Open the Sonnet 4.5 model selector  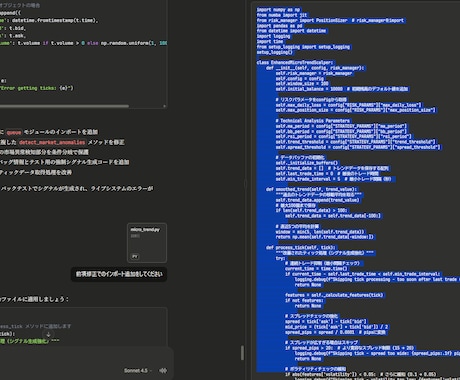pyautogui.click(x=138, y=370)
